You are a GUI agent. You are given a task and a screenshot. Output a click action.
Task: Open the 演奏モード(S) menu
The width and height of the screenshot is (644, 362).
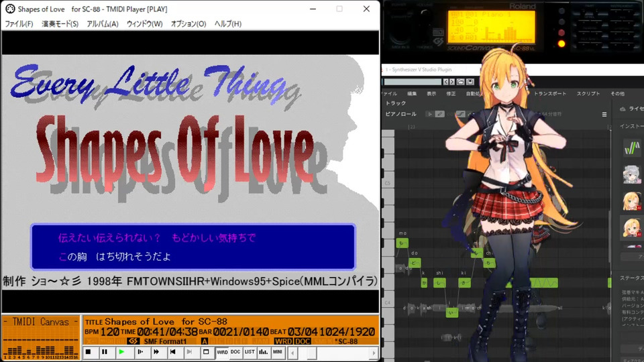pos(60,24)
